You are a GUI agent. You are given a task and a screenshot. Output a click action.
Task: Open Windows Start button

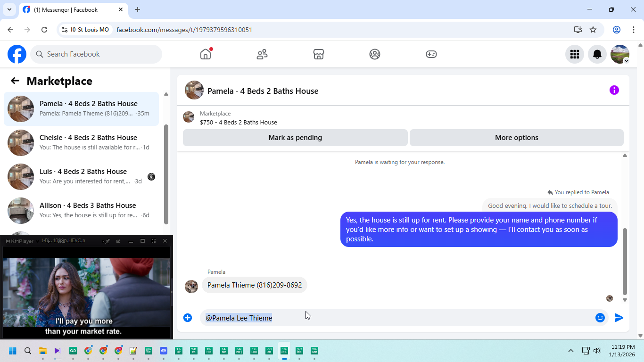13,351
